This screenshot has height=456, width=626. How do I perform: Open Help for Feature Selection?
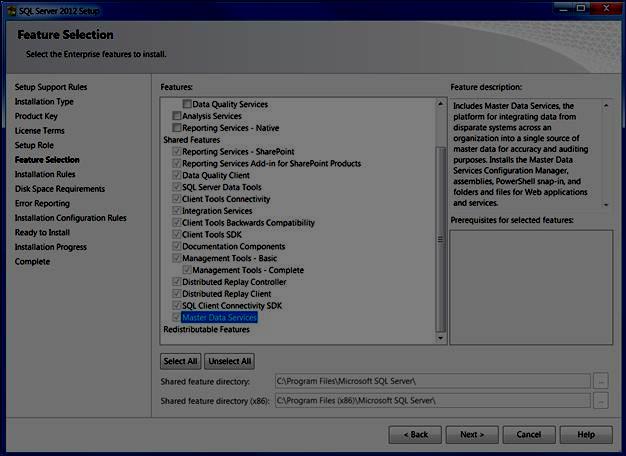(586, 434)
